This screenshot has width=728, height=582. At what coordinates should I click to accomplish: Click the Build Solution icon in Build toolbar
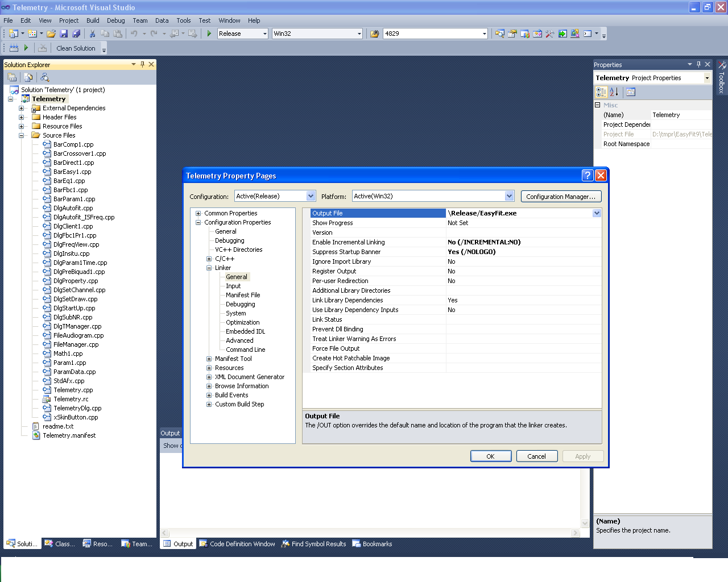(14, 48)
